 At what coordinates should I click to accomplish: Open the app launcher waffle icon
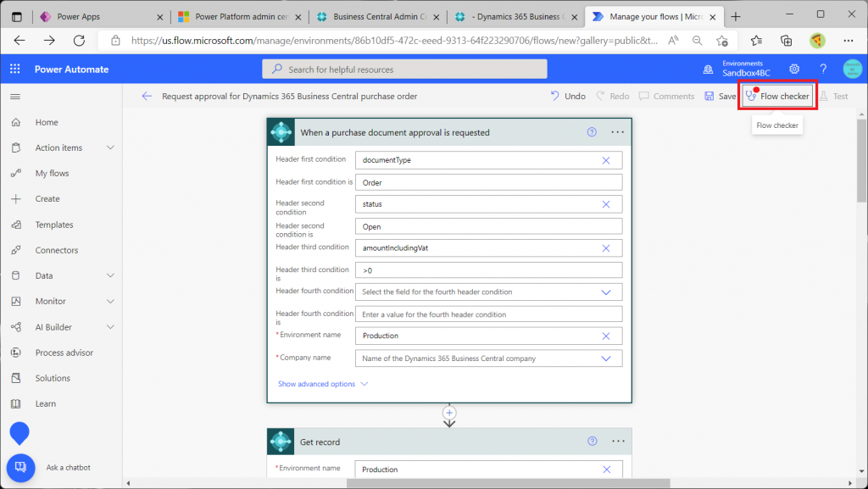(15, 69)
